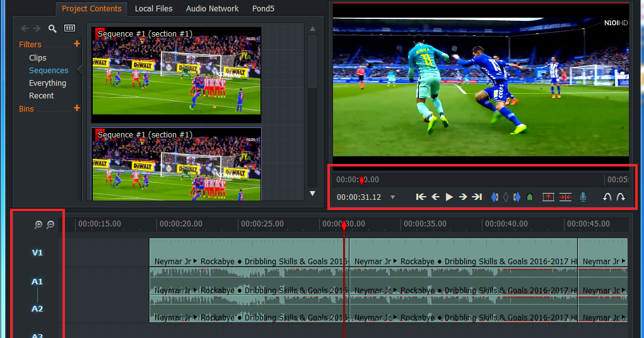Remove the marked section (lift) icon
The width and height of the screenshot is (644, 338).
(x=548, y=197)
